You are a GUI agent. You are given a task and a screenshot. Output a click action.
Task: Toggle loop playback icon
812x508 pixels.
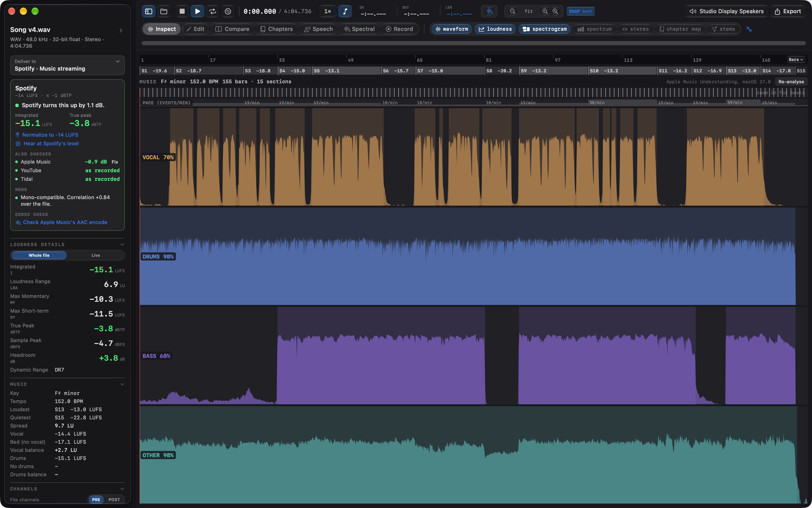click(213, 11)
